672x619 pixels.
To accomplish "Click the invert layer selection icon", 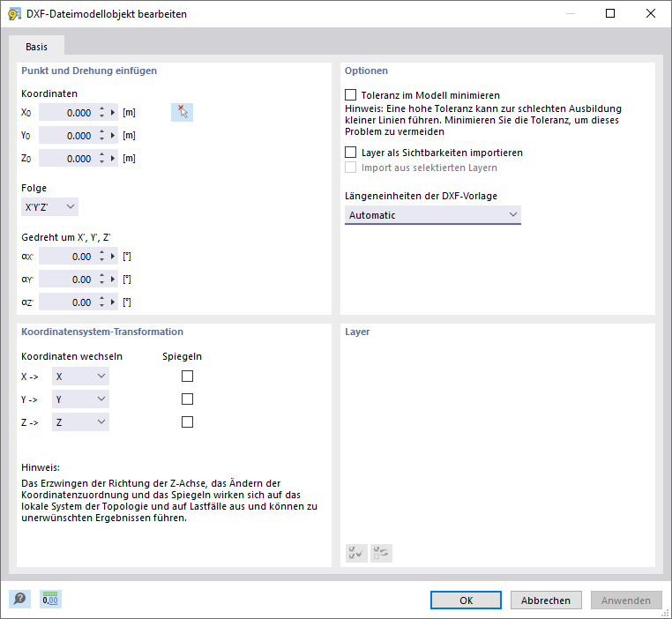I will [x=381, y=553].
